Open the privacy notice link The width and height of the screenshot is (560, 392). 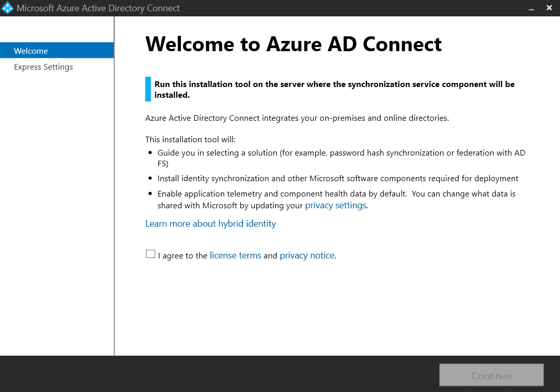point(307,255)
